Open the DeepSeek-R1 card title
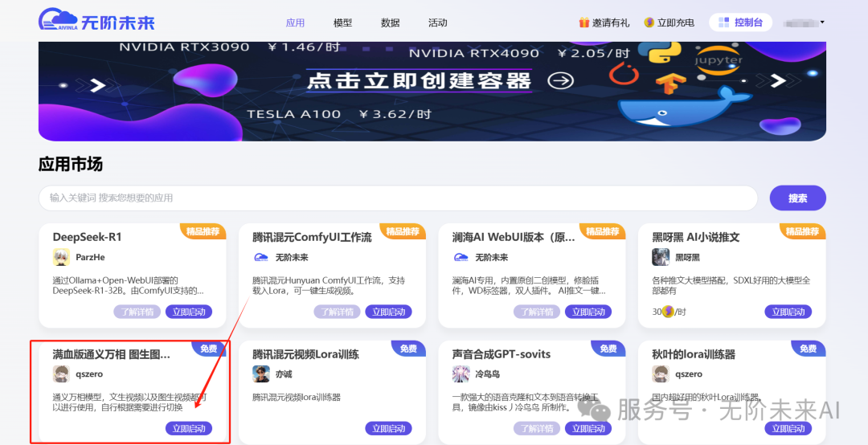The image size is (868, 445). click(87, 237)
